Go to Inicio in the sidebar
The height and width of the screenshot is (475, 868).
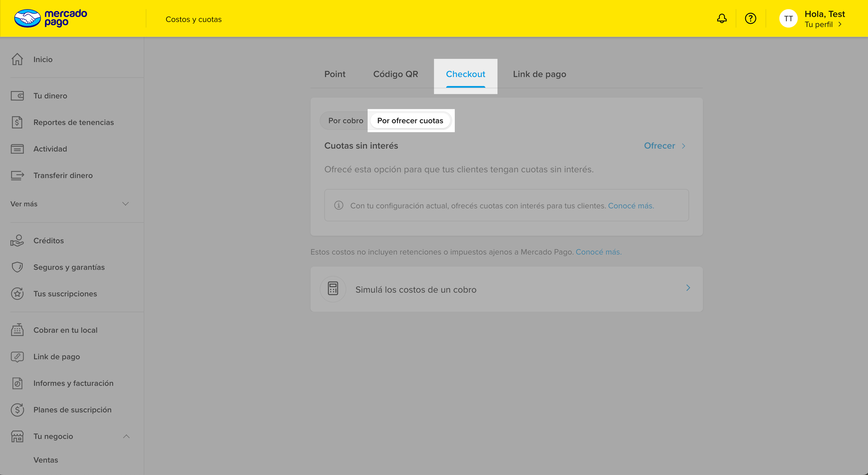[43, 59]
